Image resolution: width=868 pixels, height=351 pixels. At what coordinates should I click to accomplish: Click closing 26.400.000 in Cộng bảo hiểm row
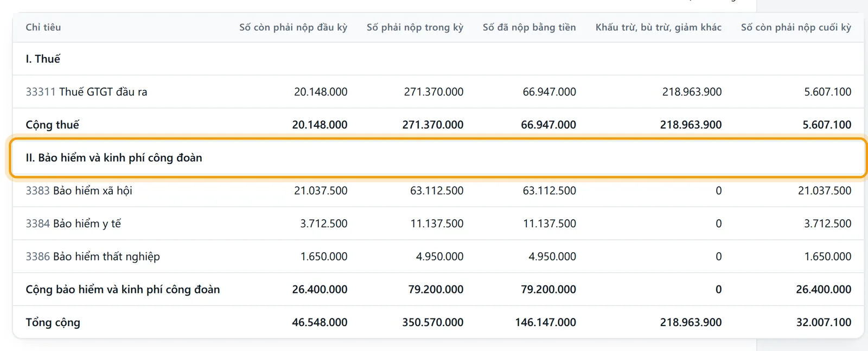[x=824, y=289]
